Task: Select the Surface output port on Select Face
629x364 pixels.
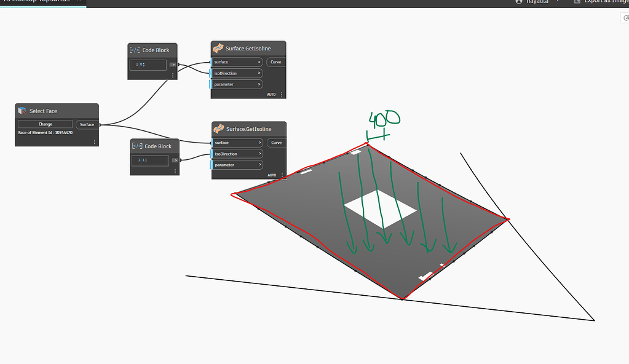Action: coord(87,124)
